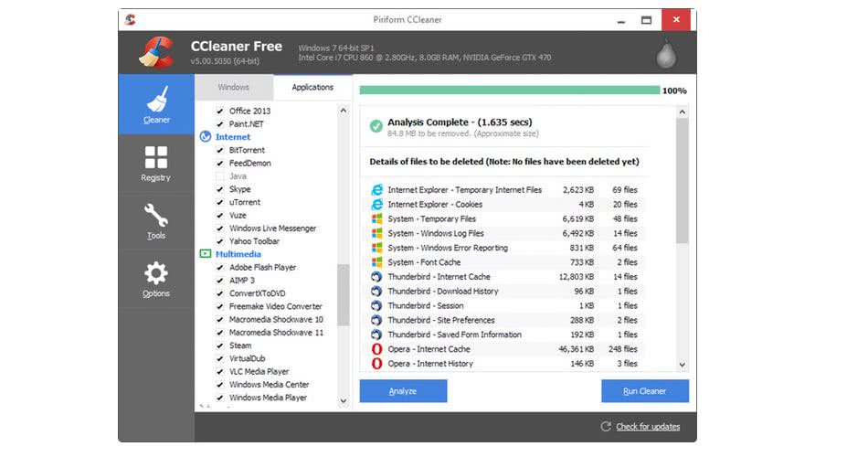Select 'Thunderbird - Internet Cache' row text
Viewport: 868px width, 457px height.
[x=439, y=276]
